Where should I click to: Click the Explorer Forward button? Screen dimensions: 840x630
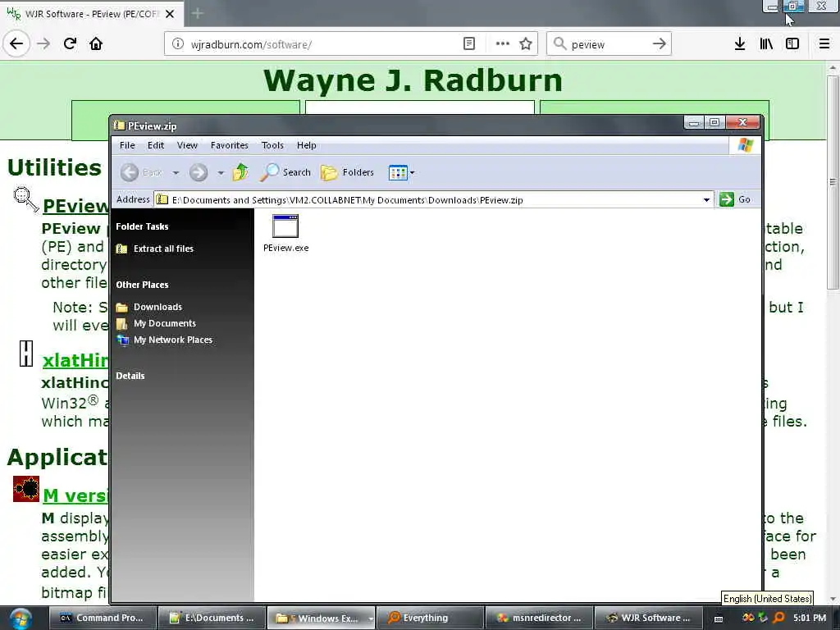click(x=199, y=172)
